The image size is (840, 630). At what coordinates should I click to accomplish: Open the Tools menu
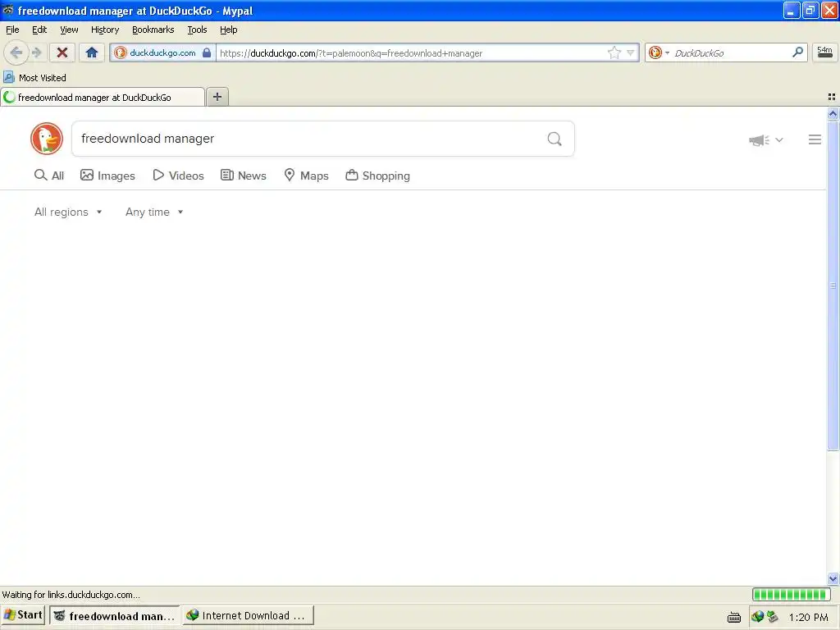point(197,30)
